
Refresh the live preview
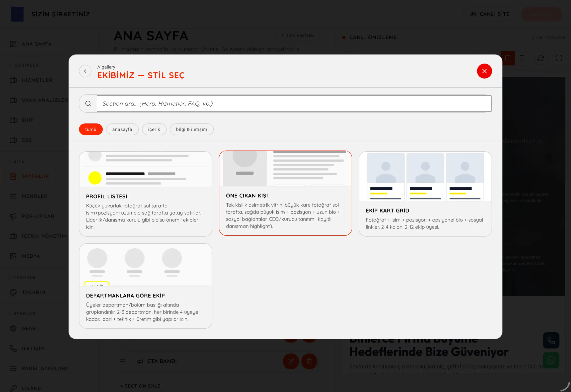[x=540, y=58]
